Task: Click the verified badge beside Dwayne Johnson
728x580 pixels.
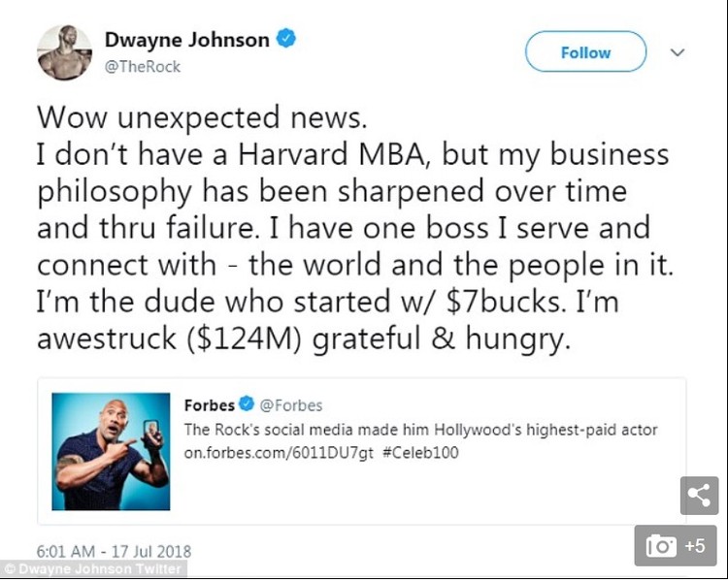Action: coord(286,40)
